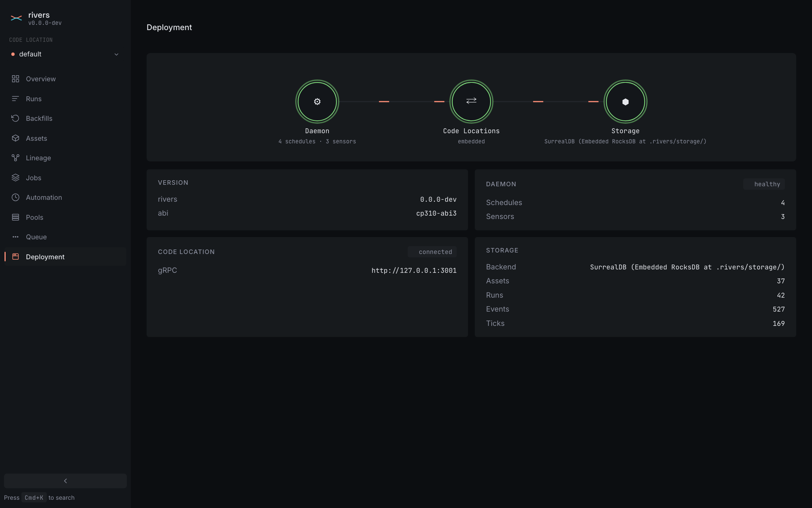This screenshot has height=508, width=812.
Task: Click the CODE LOCATION card title
Action: 186,252
